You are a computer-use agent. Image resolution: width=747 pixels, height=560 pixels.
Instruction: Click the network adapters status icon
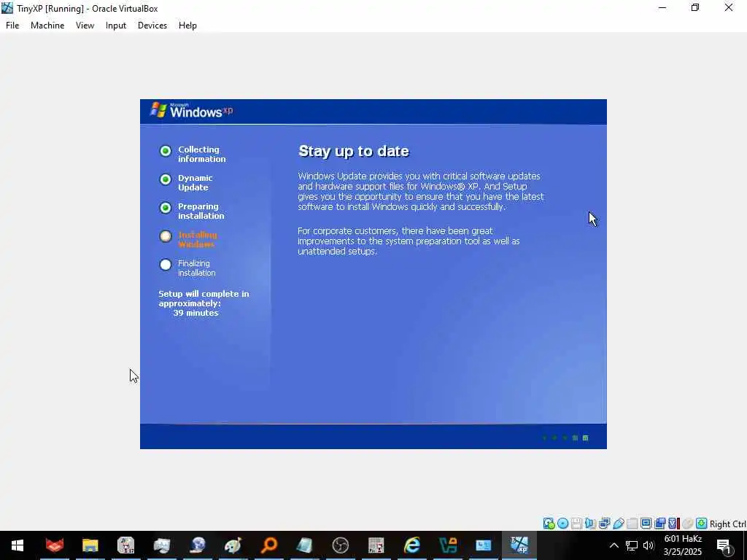click(604, 524)
